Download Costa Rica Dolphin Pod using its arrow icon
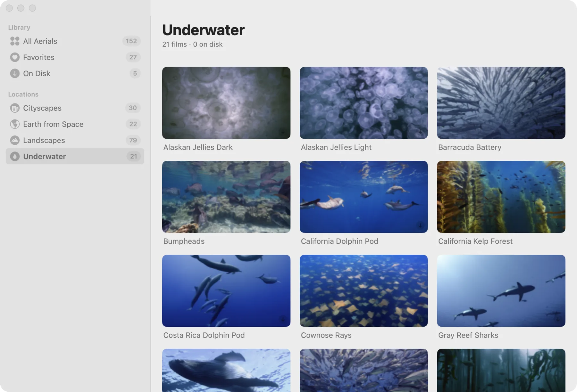The height and width of the screenshot is (392, 577). point(283,319)
